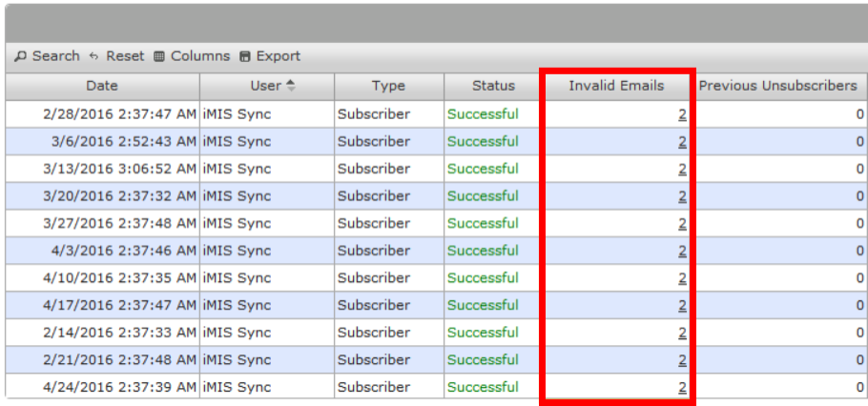Image resolution: width=868 pixels, height=406 pixels.
Task: Open invalid emails link for 4/10/2016 row
Action: 683,277
